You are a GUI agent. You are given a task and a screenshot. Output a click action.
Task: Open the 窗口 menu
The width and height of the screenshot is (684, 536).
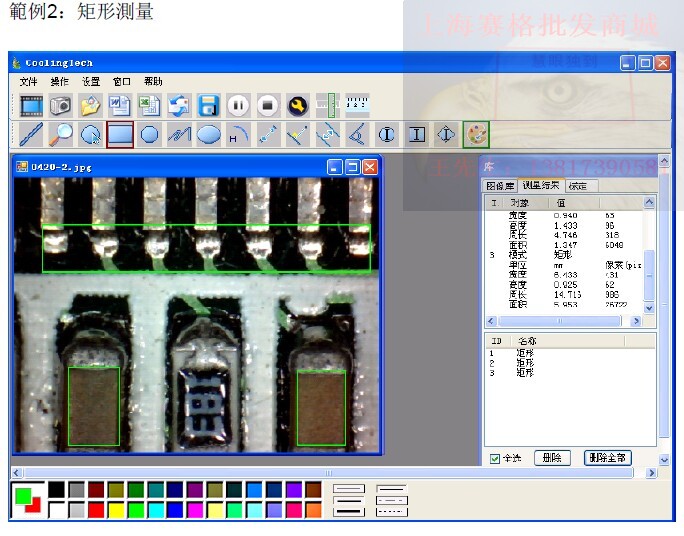tap(122, 82)
